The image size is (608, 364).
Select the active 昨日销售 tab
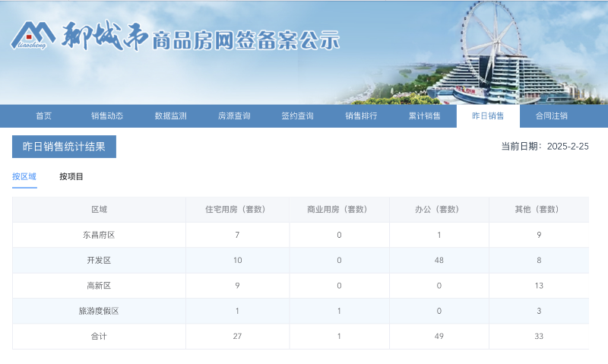(488, 116)
